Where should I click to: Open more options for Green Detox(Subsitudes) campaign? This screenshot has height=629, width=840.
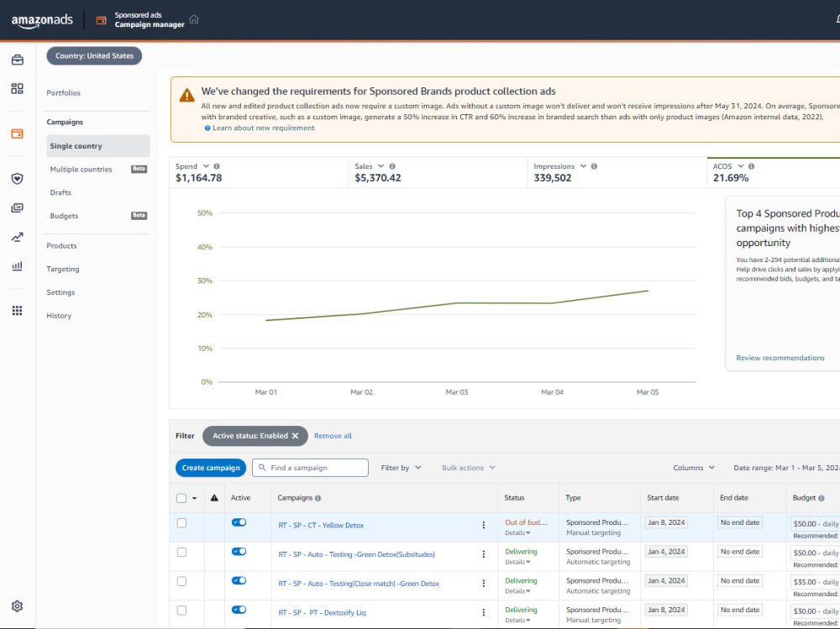click(483, 554)
